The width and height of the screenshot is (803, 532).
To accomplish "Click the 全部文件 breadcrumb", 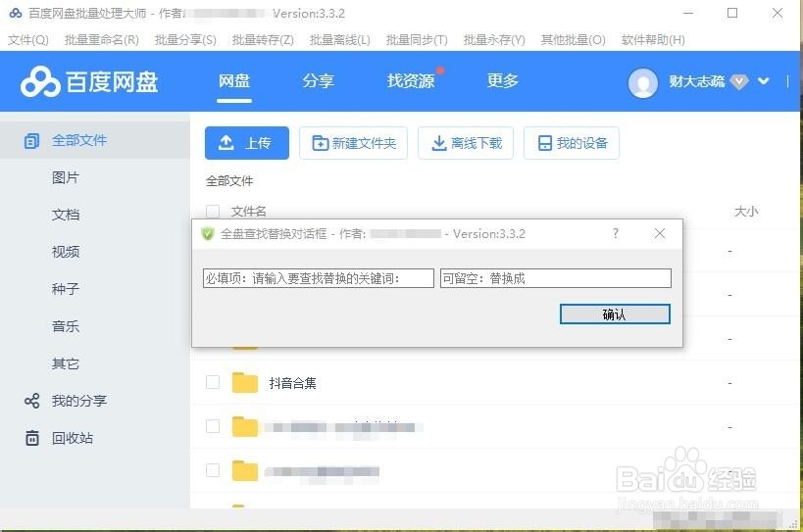I will [x=229, y=181].
